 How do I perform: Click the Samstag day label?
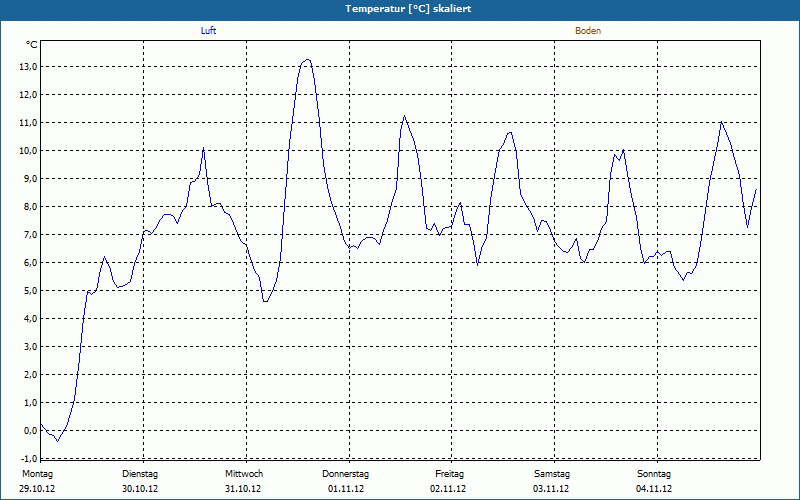tap(552, 474)
